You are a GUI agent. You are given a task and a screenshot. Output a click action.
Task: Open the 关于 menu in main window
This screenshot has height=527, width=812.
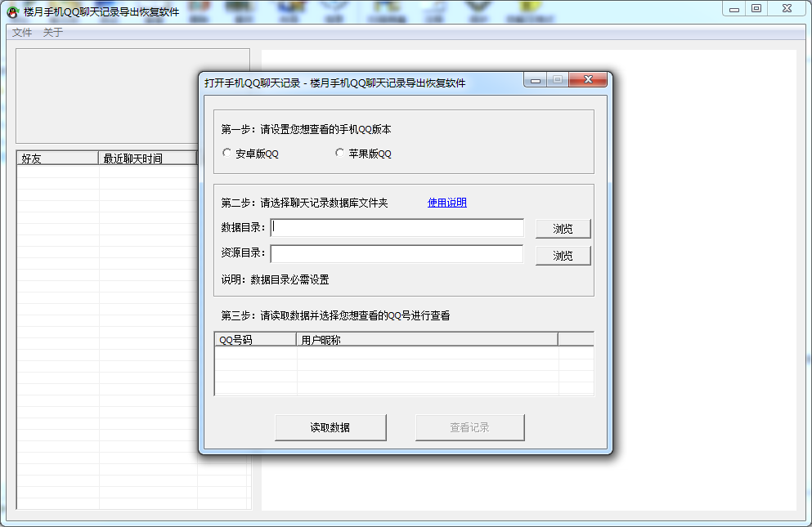53,32
